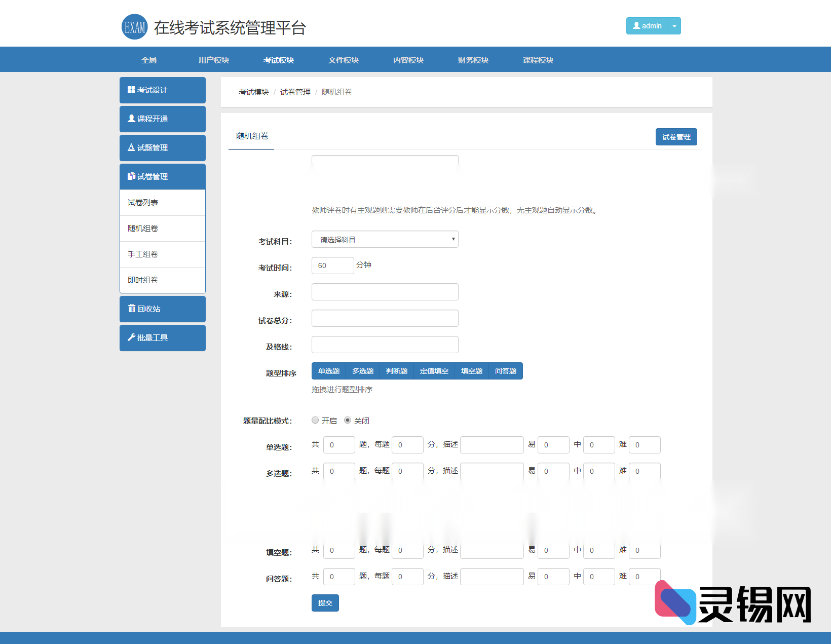
Task: Expand the admin account dropdown caret
Action: pyautogui.click(x=674, y=25)
